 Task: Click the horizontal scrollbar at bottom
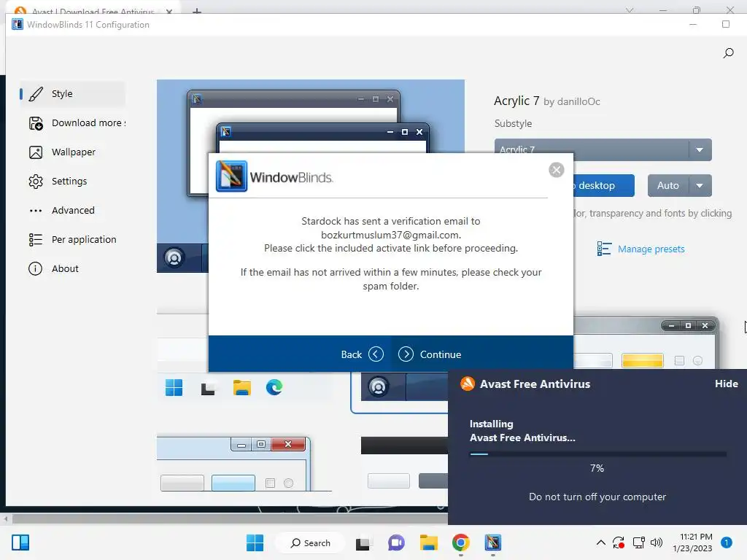(228, 518)
